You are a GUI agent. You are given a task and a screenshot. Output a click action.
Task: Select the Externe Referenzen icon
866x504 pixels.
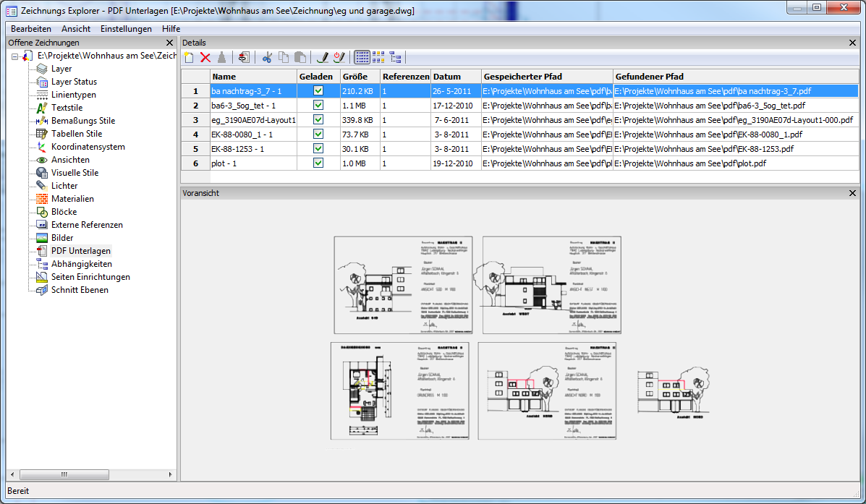(x=42, y=225)
